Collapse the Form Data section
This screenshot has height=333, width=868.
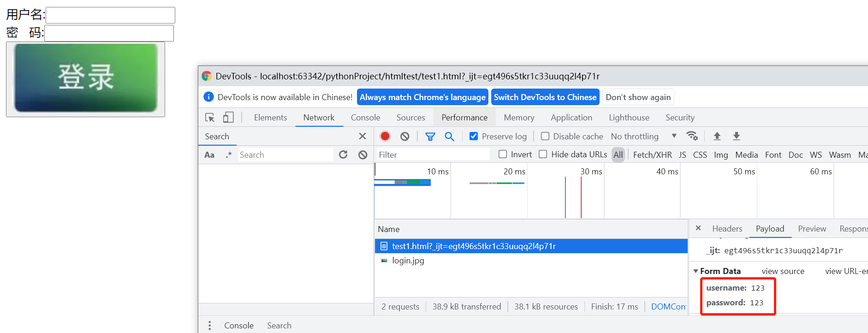coord(696,271)
